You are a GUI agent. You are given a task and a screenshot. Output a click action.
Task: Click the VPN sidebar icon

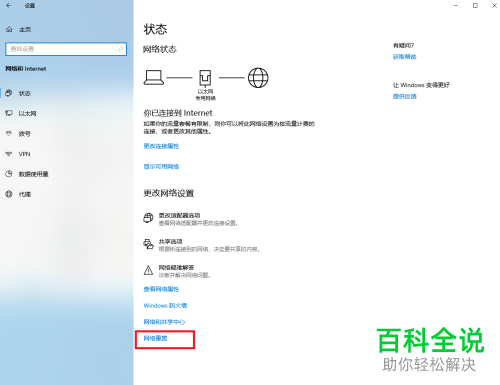tap(9, 154)
